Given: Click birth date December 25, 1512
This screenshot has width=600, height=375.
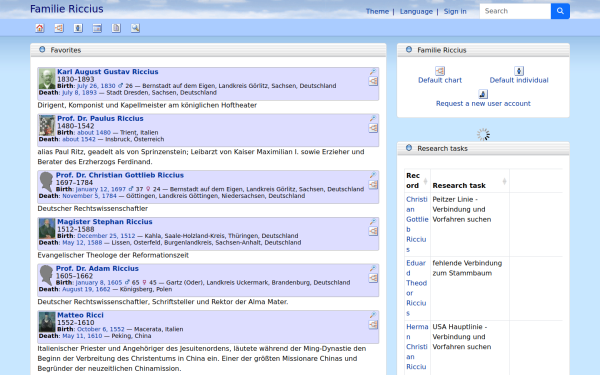Looking at the screenshot, I should tap(106, 236).
